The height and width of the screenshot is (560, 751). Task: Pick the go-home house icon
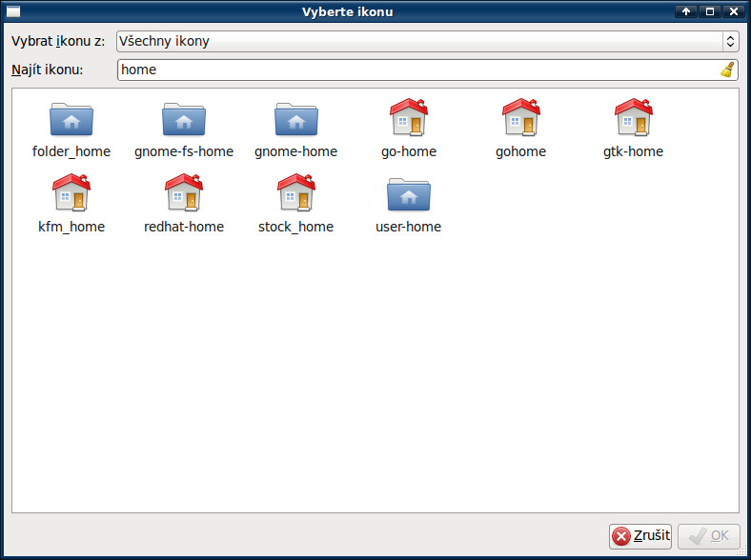point(409,117)
